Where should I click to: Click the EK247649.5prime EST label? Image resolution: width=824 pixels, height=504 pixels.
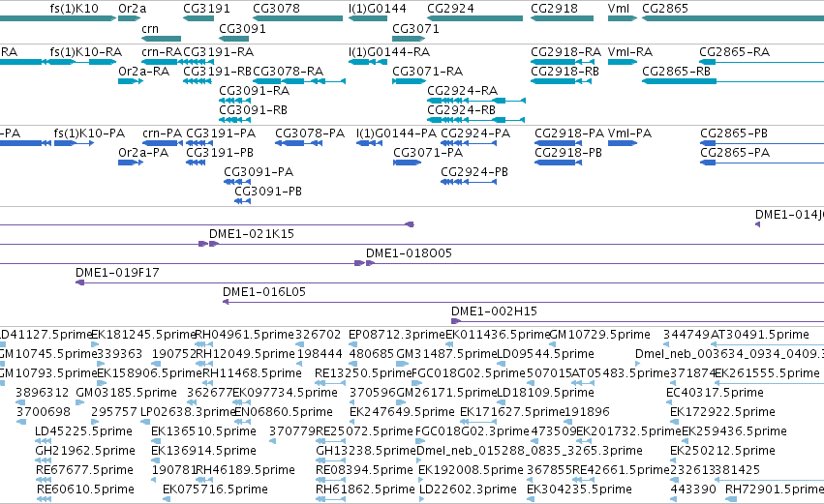coord(402,412)
